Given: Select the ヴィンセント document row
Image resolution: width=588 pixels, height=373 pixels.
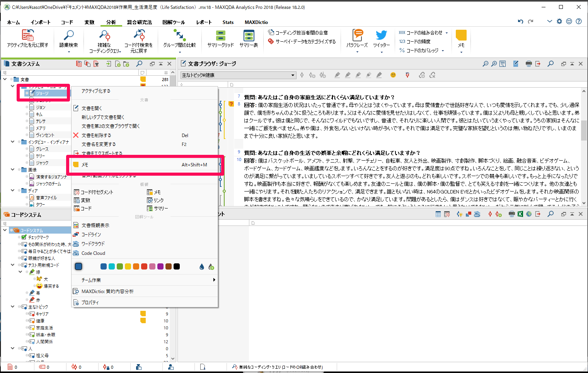Looking at the screenshot, I should [x=45, y=135].
